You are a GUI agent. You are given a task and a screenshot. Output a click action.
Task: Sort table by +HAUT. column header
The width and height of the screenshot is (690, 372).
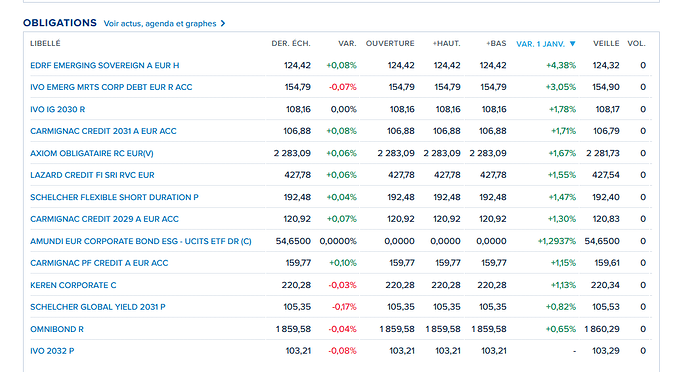[x=446, y=43]
